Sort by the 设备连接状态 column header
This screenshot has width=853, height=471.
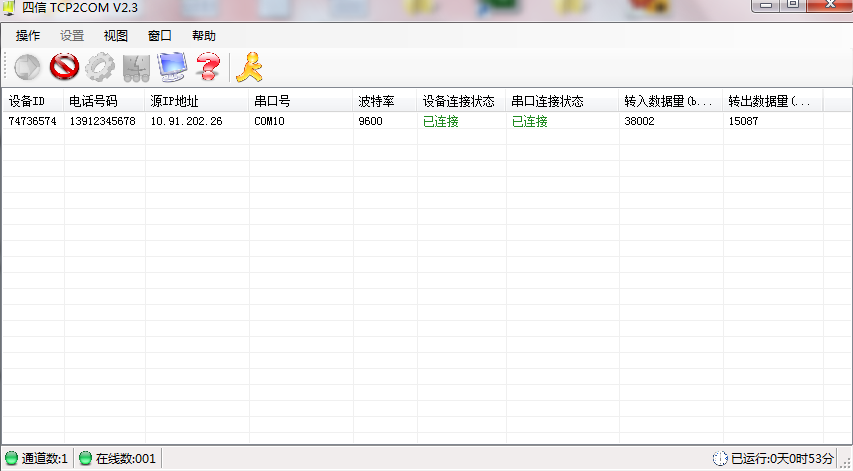[x=462, y=101]
